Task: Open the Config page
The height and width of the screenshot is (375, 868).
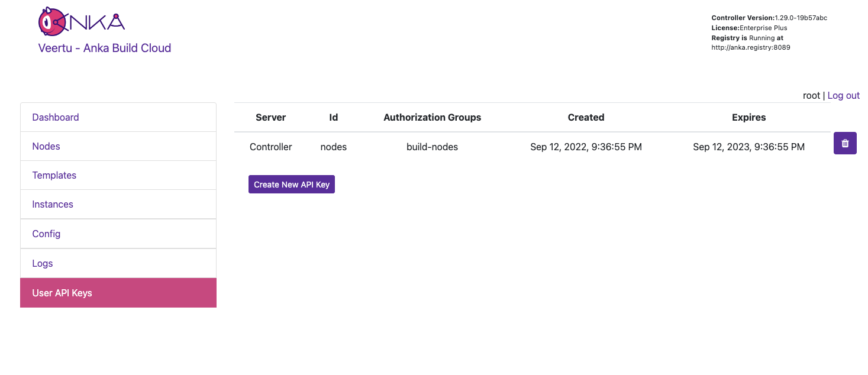Action: click(x=46, y=234)
